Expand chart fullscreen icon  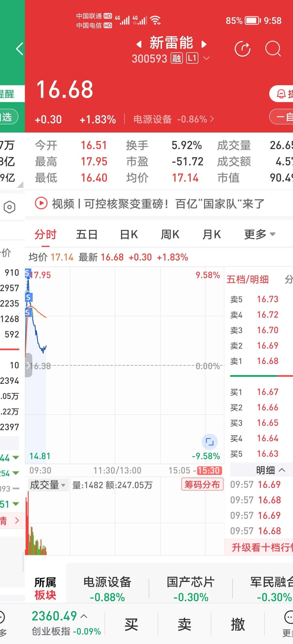point(210,442)
